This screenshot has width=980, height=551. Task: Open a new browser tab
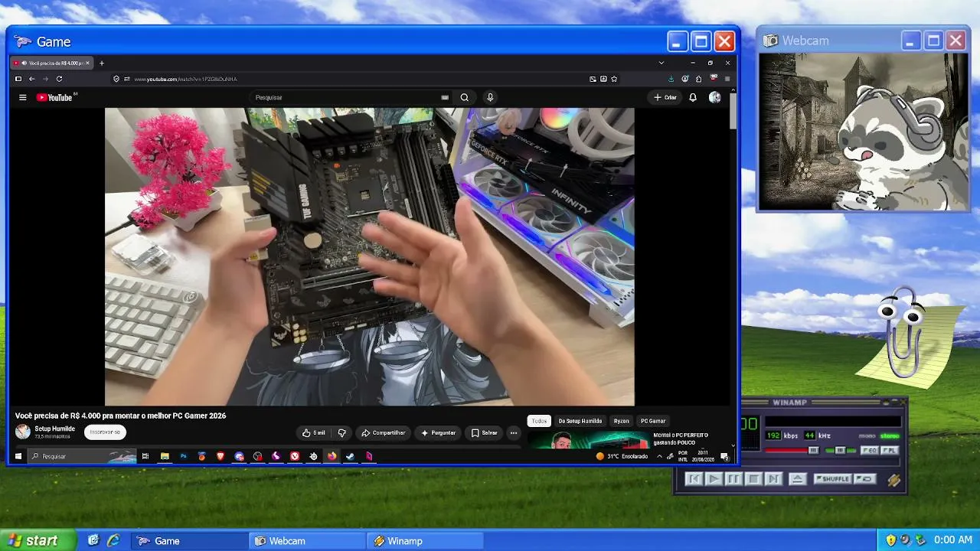102,63
